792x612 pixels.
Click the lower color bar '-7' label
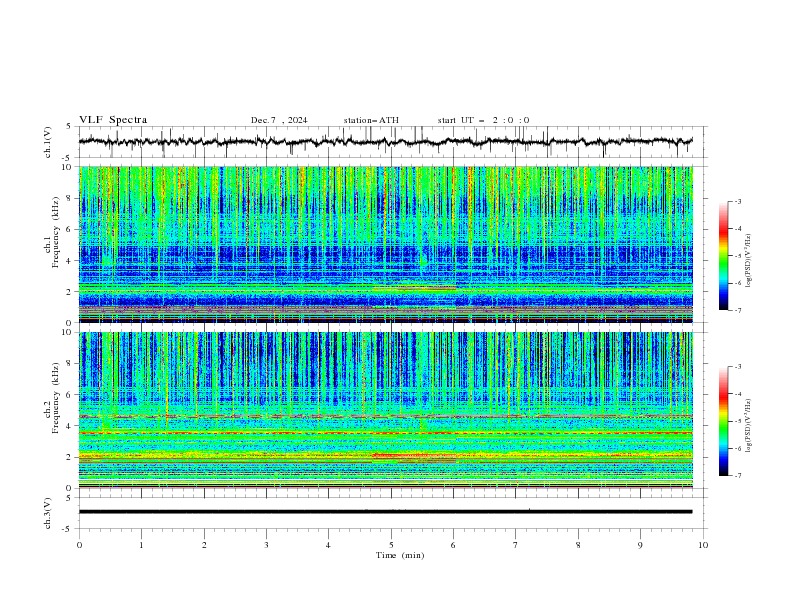(x=737, y=476)
